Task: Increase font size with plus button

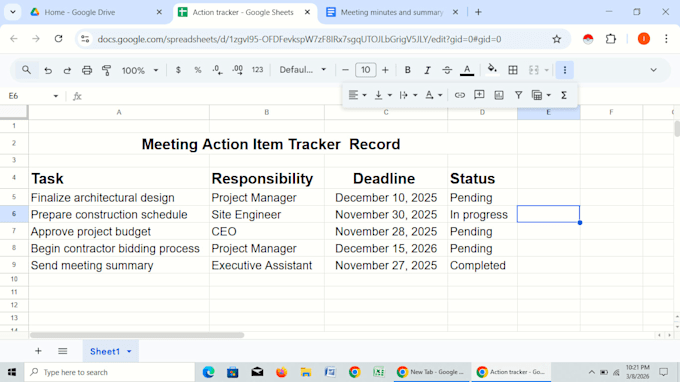Action: pos(385,70)
